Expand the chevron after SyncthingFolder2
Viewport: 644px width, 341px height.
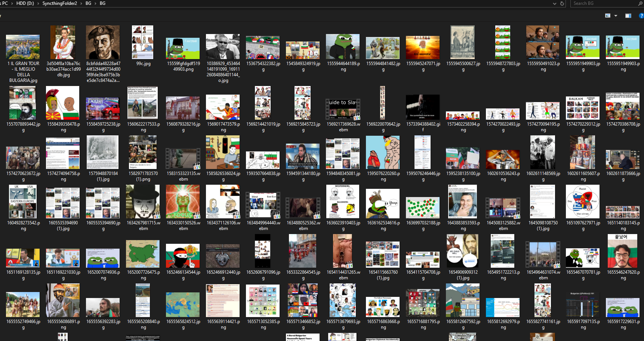tap(81, 3)
